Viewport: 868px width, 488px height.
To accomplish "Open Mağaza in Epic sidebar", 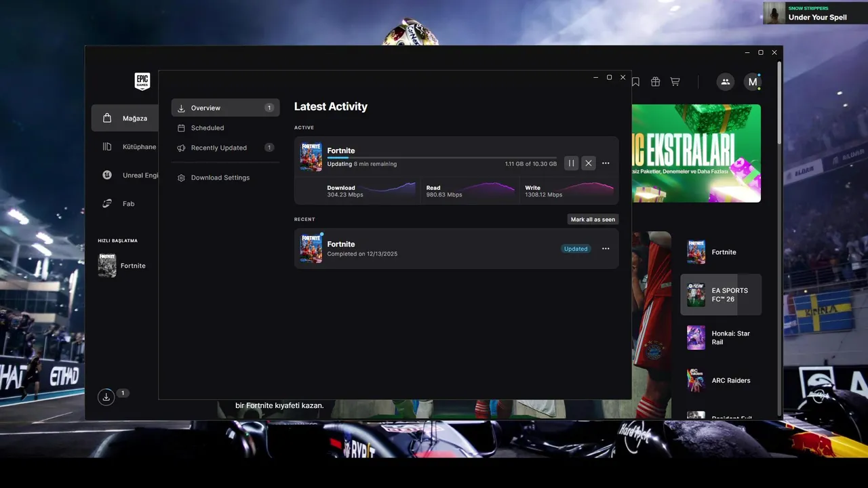I will click(x=125, y=118).
